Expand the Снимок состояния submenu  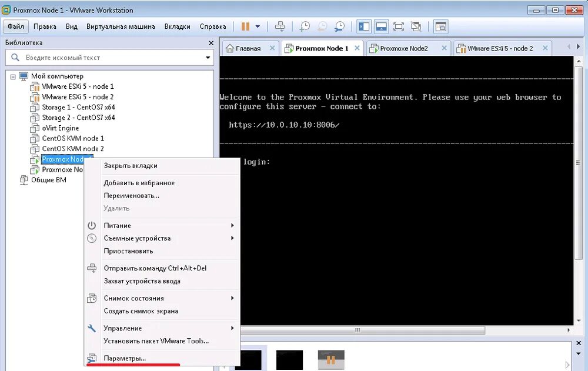[162, 298]
